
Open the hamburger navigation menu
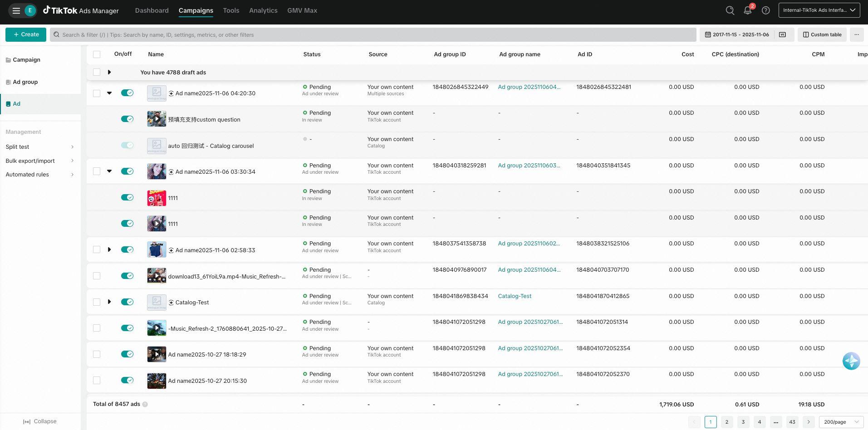tap(16, 10)
